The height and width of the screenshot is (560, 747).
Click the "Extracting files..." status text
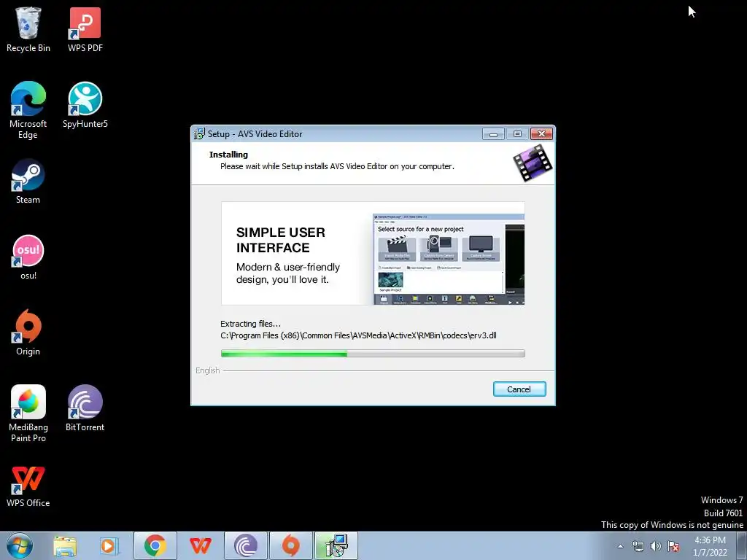point(251,324)
